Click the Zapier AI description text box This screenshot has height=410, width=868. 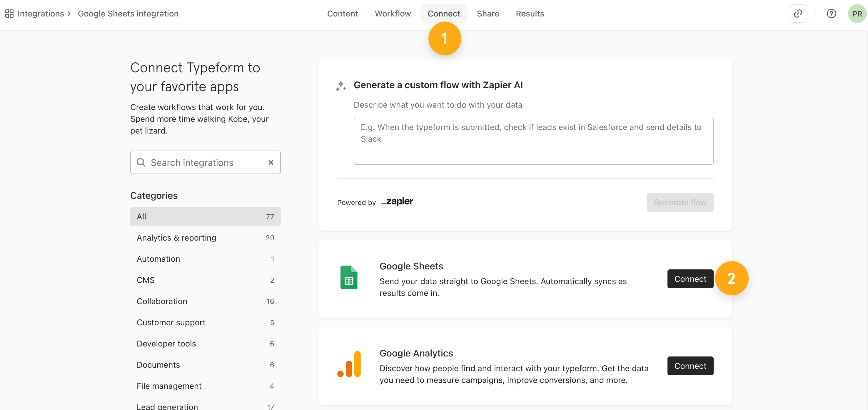click(x=533, y=141)
